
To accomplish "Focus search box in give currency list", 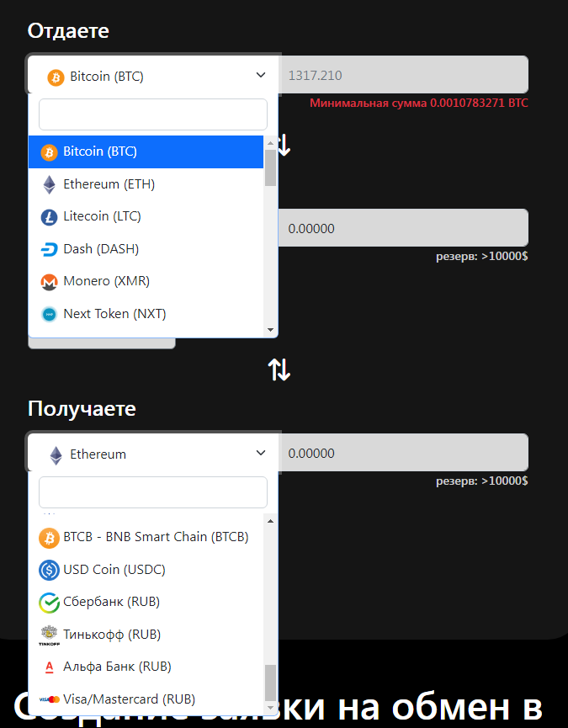I will click(x=153, y=114).
